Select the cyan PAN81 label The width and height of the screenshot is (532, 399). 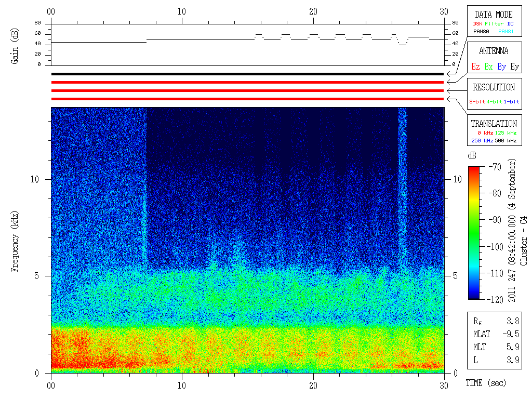[506, 32]
